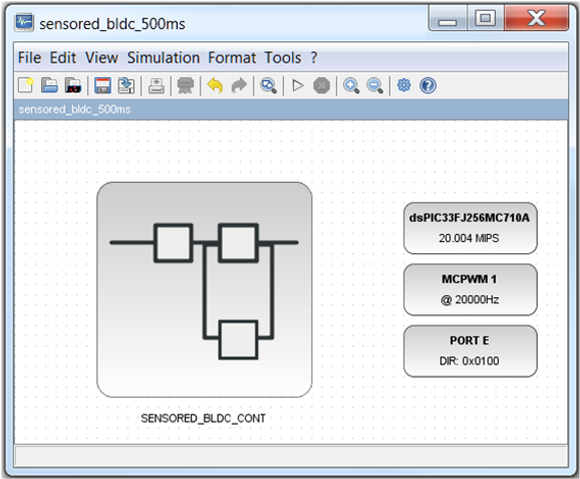This screenshot has width=580, height=479.
Task: Click the Print icon in toolbar
Action: (x=156, y=85)
